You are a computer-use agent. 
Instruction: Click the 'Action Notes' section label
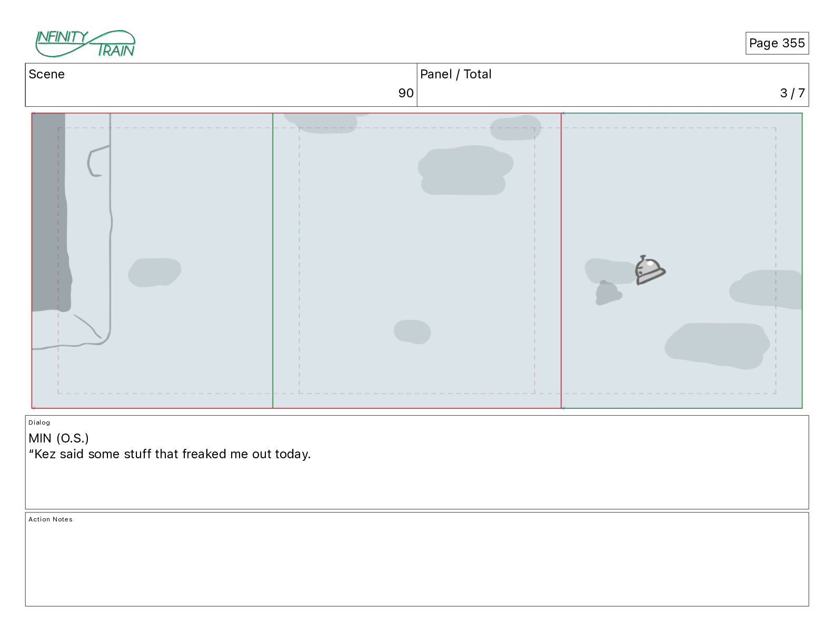click(x=51, y=519)
